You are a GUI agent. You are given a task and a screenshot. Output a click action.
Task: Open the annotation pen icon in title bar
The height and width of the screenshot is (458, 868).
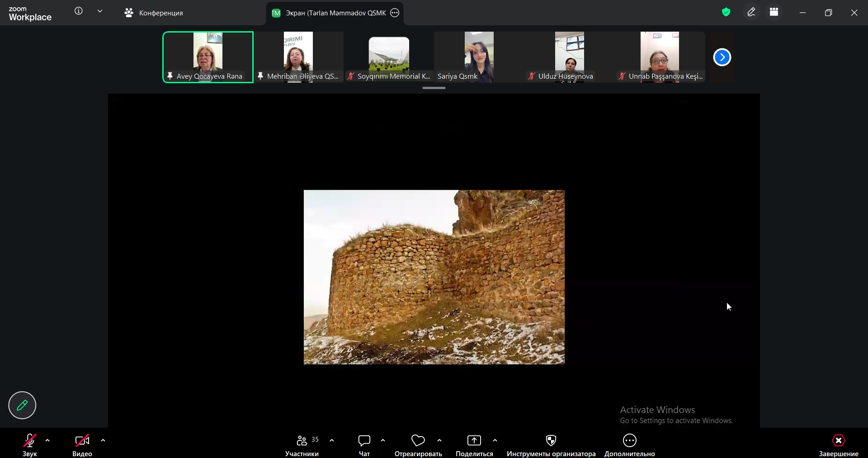[x=751, y=12]
